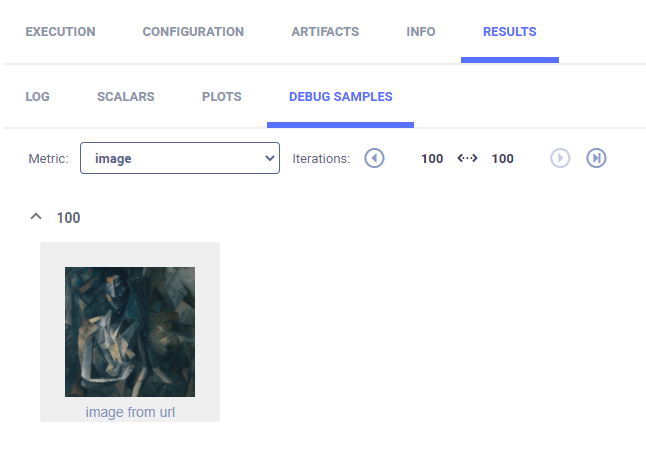The width and height of the screenshot is (646, 451).
Task: Open the Configuration tab
Action: pyautogui.click(x=193, y=32)
